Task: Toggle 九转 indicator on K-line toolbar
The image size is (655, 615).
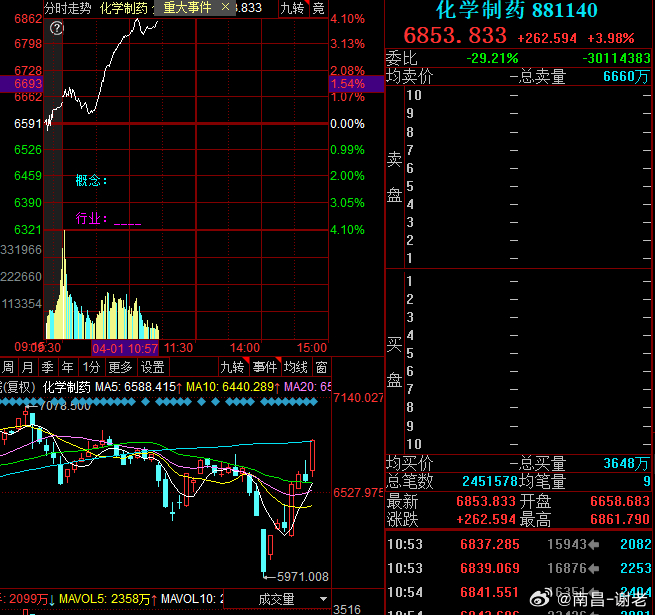Action: (232, 367)
